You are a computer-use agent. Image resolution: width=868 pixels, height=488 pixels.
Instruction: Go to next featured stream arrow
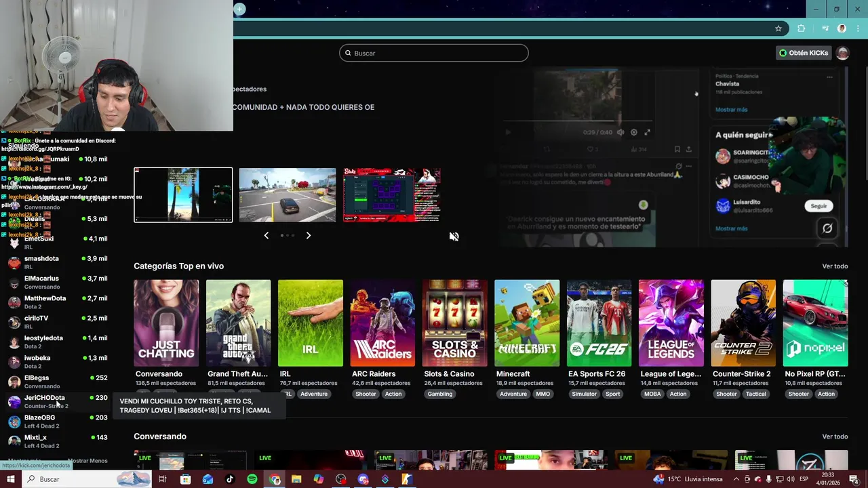pyautogui.click(x=309, y=235)
